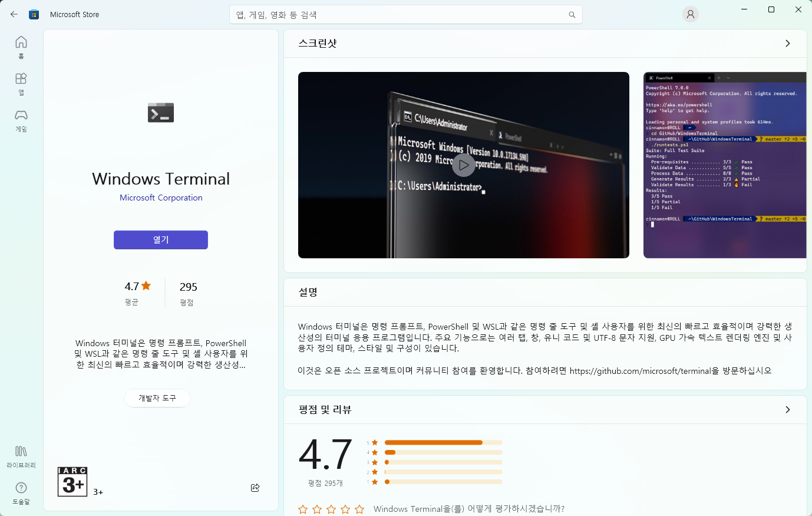Click the 3-star rating bar
812x516 pixels.
click(x=443, y=462)
